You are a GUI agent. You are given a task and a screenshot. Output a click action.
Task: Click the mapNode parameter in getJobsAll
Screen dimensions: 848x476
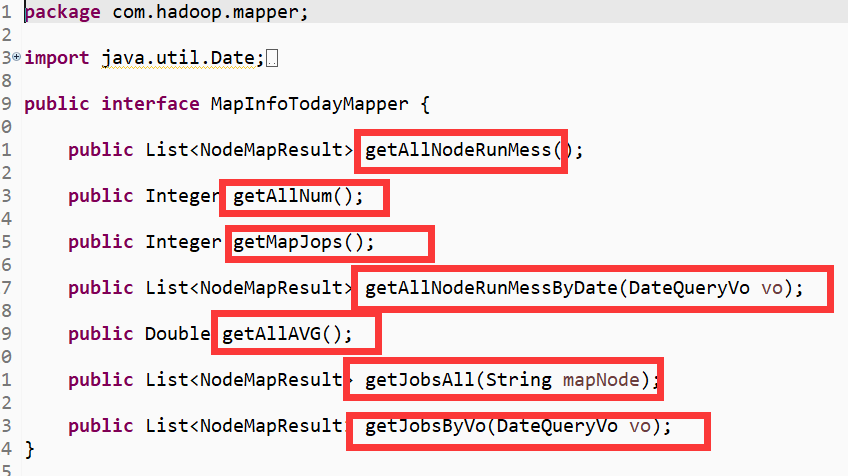tap(596, 380)
